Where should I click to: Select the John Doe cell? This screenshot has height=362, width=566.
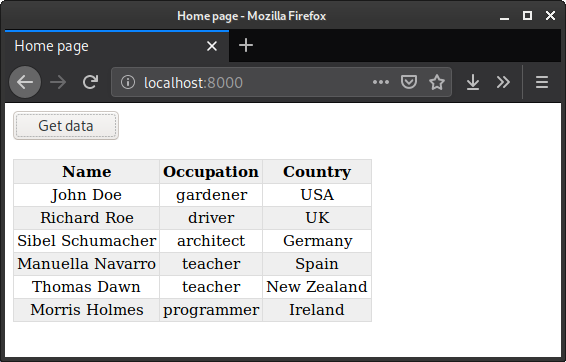pos(87,195)
